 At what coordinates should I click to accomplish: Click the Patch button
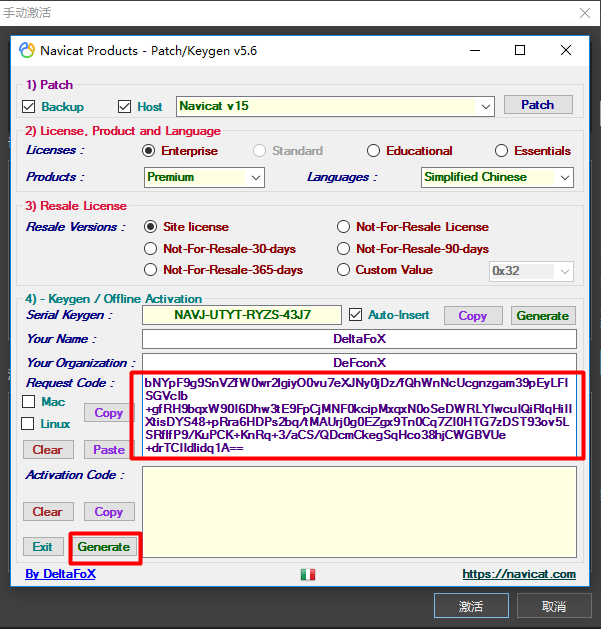tap(538, 105)
